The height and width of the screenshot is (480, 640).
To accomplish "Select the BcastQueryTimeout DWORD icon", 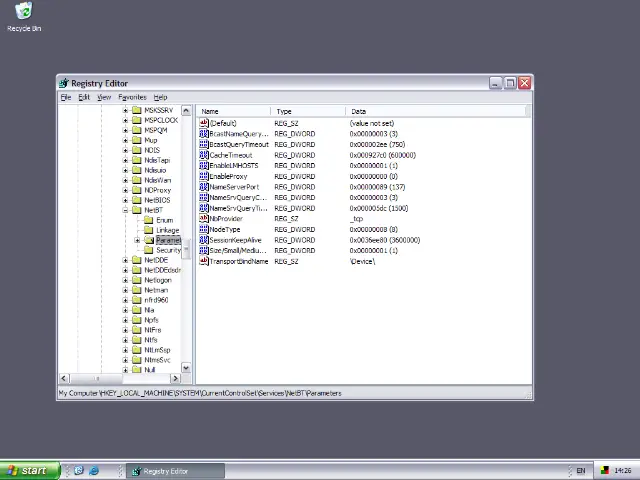I will coord(204,144).
